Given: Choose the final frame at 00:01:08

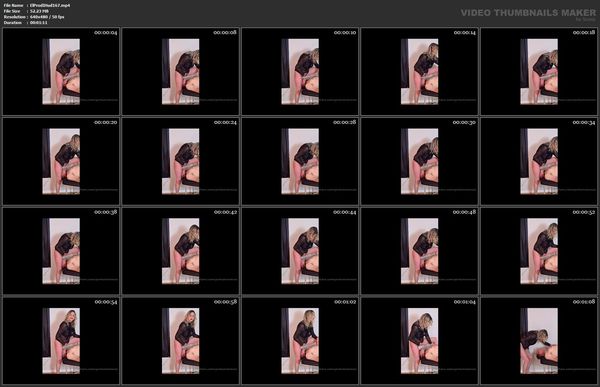Looking at the screenshot, I should coord(539,341).
